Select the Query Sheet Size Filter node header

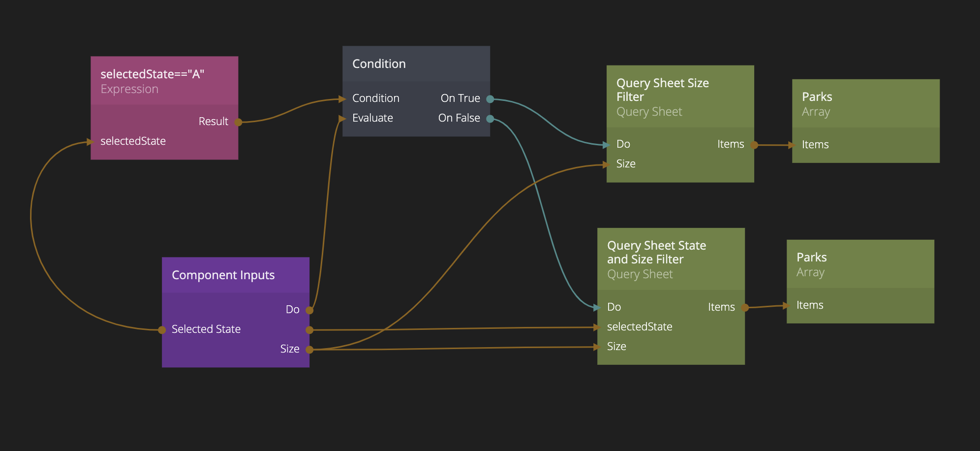tap(680, 97)
